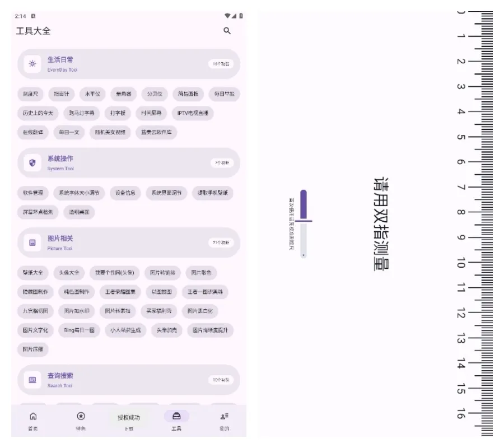The image size is (504, 448).
Task: Open 系统字体大小调节 chip
Action: 79,193
